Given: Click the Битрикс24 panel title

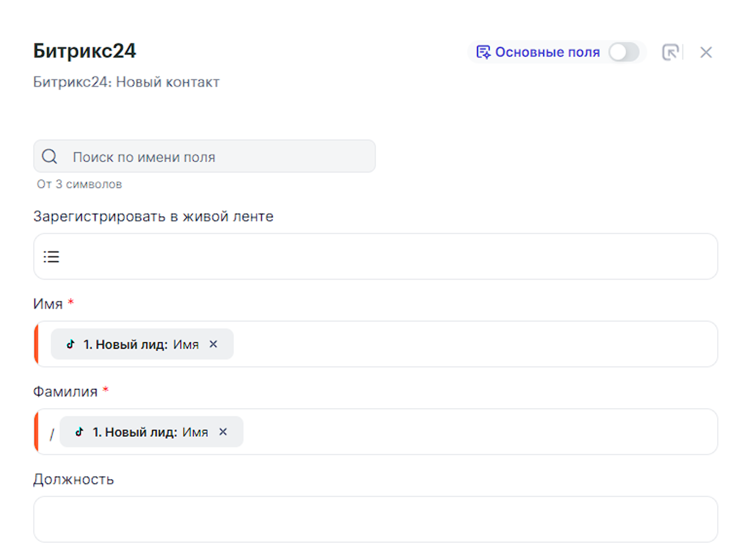Looking at the screenshot, I should click(x=85, y=51).
